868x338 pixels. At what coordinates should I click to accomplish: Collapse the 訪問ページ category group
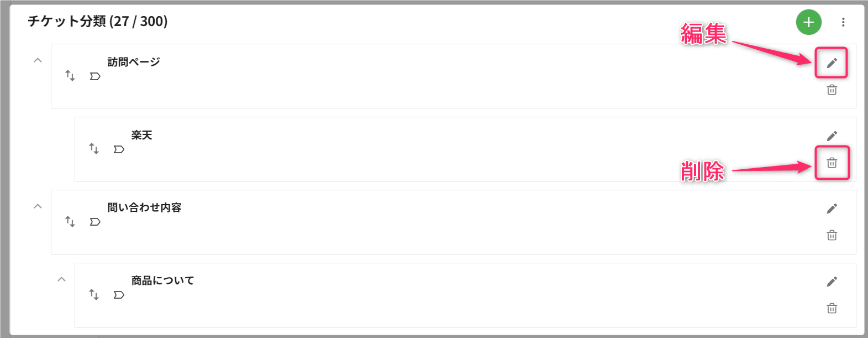point(38,60)
